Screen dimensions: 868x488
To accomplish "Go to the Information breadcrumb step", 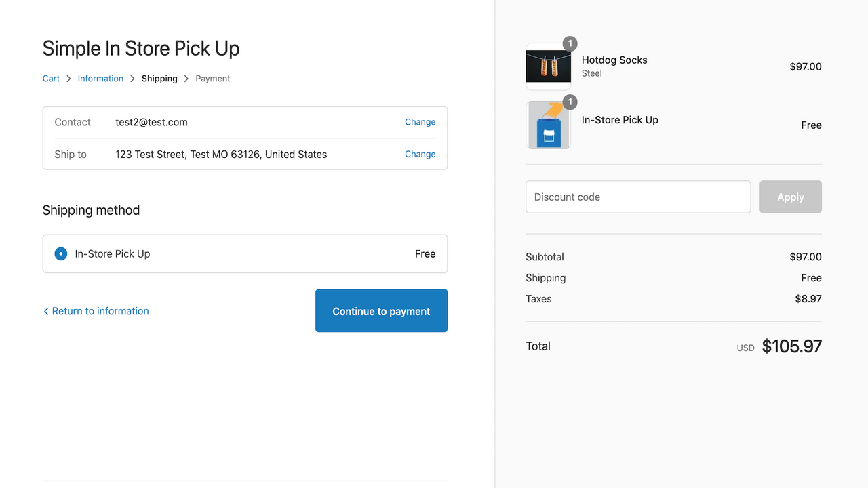I will [100, 78].
